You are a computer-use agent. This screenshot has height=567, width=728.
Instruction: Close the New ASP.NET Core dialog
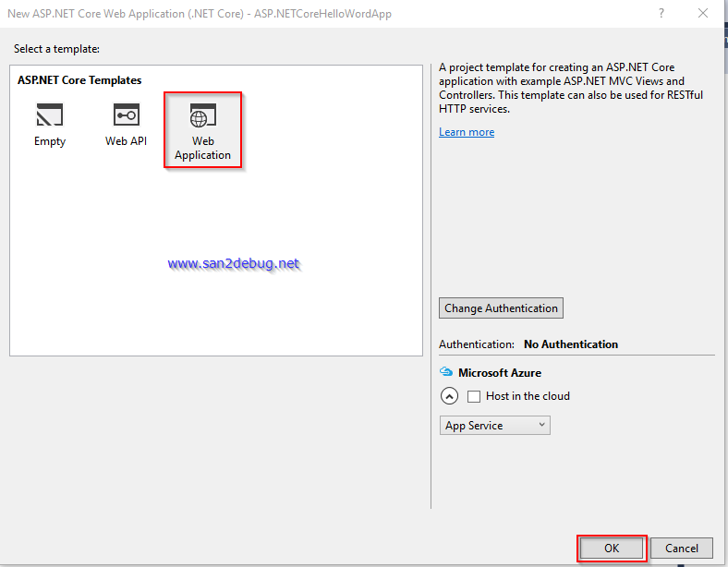coord(703,13)
